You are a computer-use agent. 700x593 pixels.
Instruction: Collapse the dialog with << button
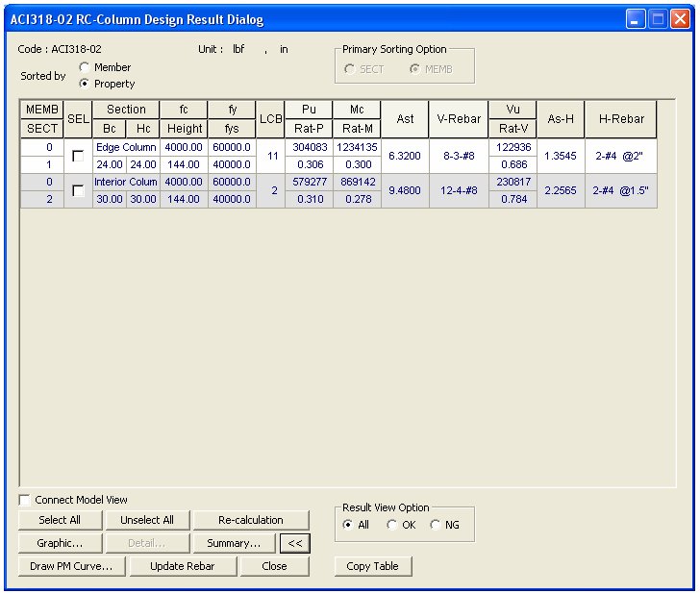(x=294, y=543)
